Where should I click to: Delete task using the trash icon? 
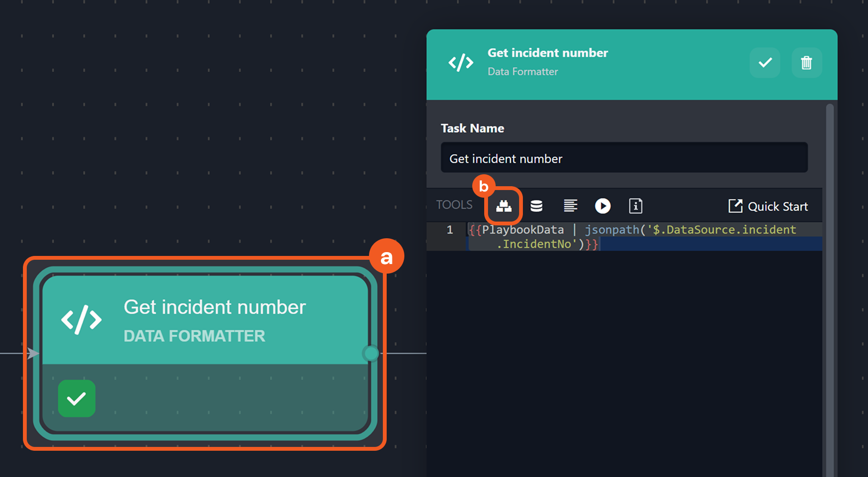806,63
